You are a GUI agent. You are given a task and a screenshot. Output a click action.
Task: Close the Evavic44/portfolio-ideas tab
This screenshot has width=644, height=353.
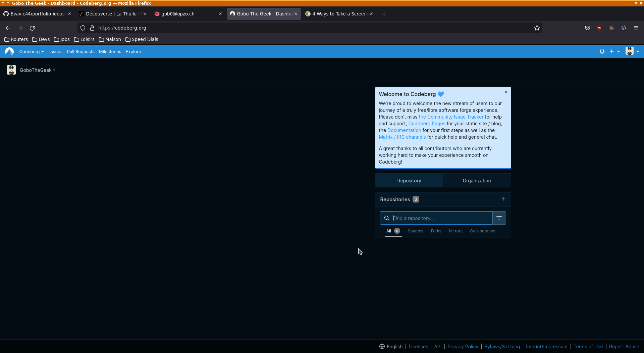point(69,14)
